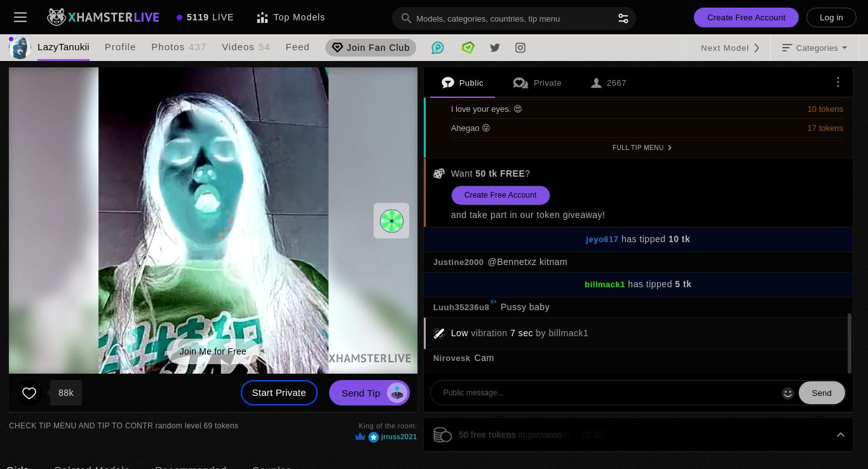This screenshot has width=868, height=469.
Task: Select 'I love your eyes' tip menu item
Action: click(647, 109)
